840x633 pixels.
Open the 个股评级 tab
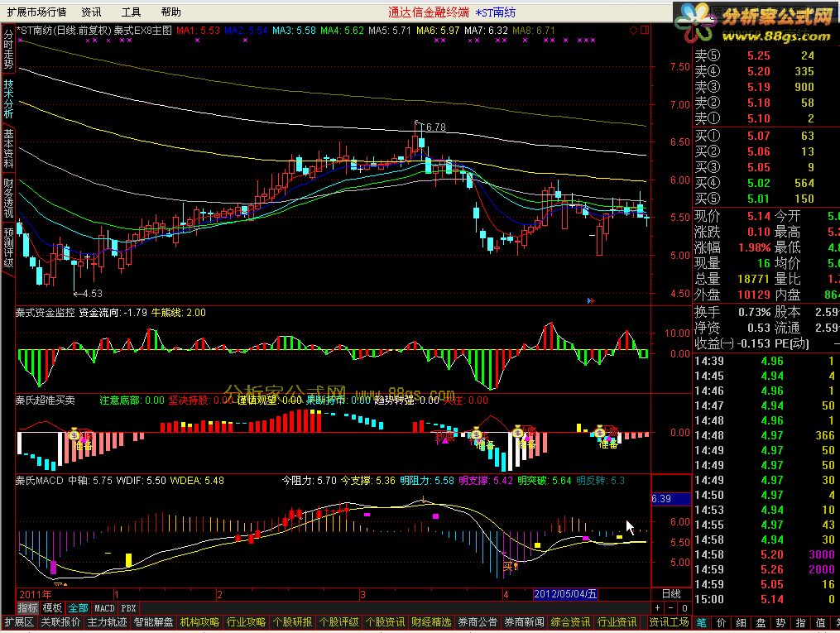pyautogui.click(x=338, y=621)
